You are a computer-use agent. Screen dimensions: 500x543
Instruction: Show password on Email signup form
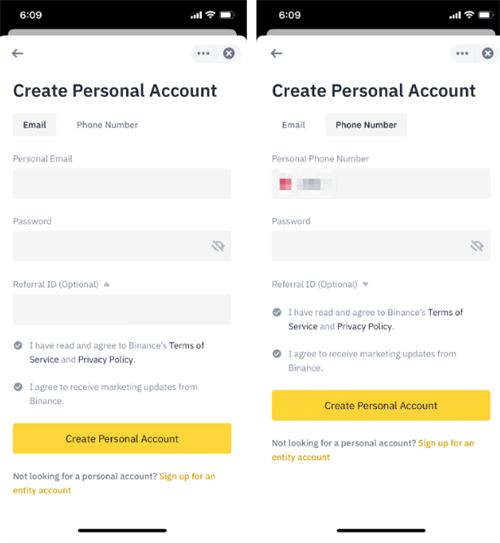pos(218,246)
